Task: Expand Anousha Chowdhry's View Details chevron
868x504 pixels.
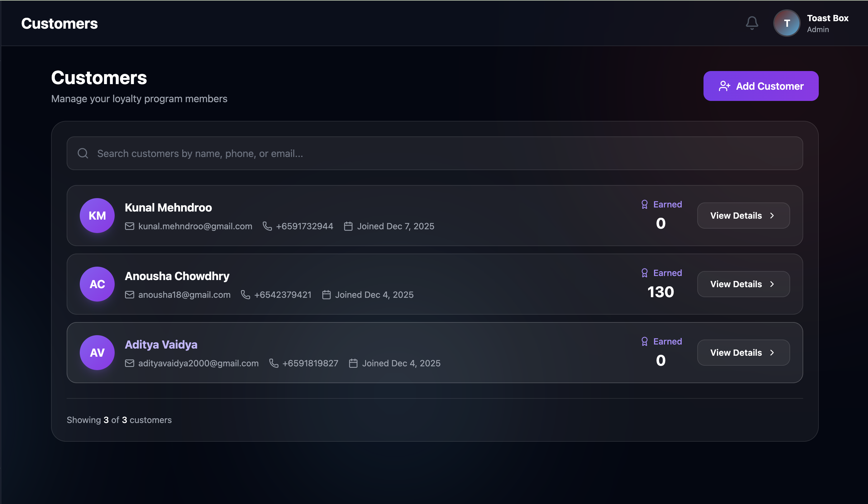Action: point(772,284)
